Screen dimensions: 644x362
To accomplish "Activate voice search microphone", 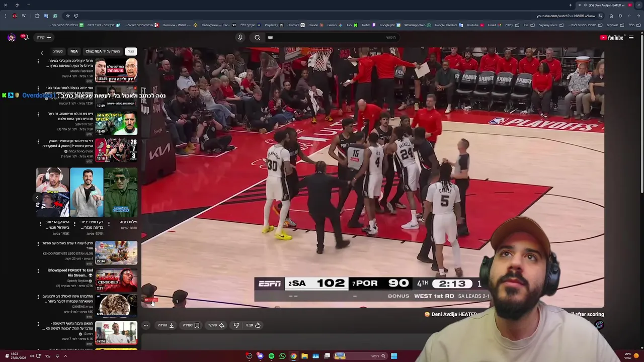I will [x=240, y=37].
